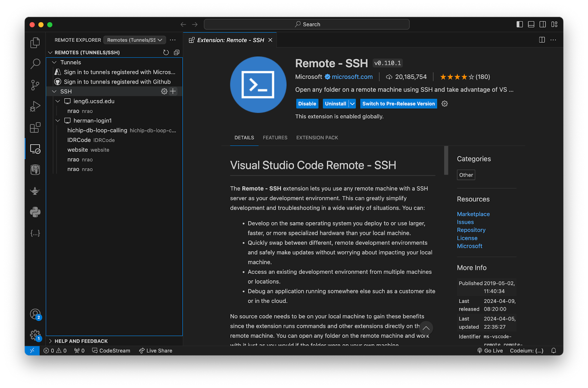
Task: Select the Extension: Remote - SSH editor tab
Action: pos(230,40)
